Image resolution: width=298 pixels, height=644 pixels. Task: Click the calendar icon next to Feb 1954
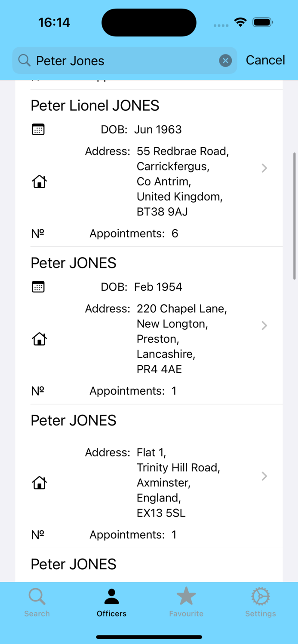38,287
